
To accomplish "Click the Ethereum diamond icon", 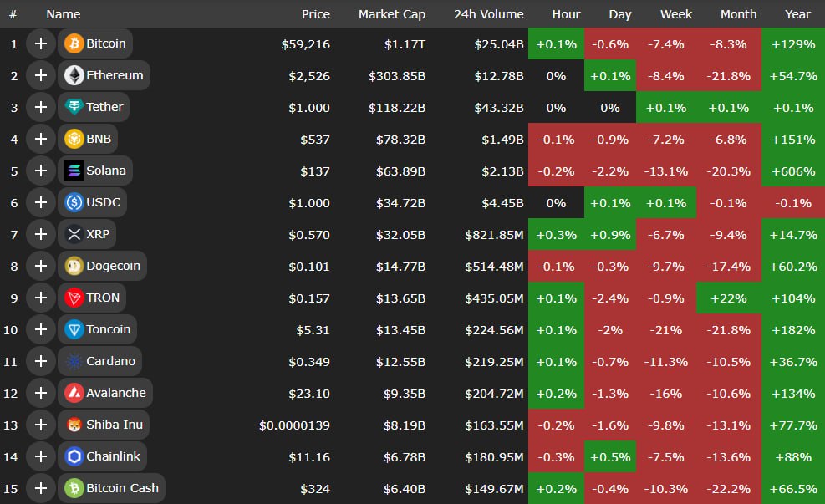I will point(74,75).
